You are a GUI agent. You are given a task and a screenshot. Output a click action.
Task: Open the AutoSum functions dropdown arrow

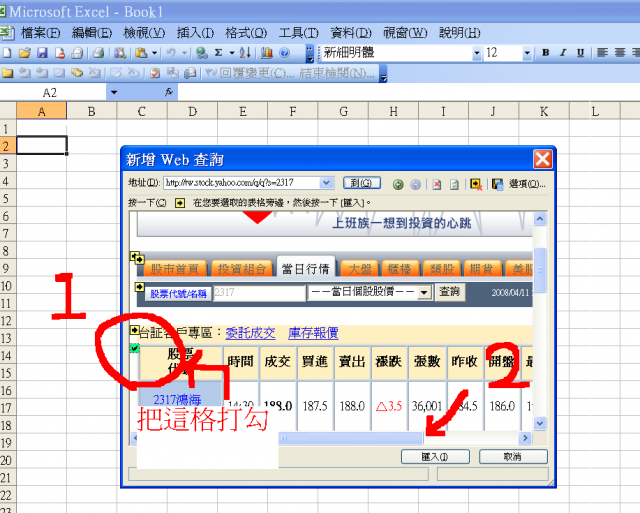231,53
